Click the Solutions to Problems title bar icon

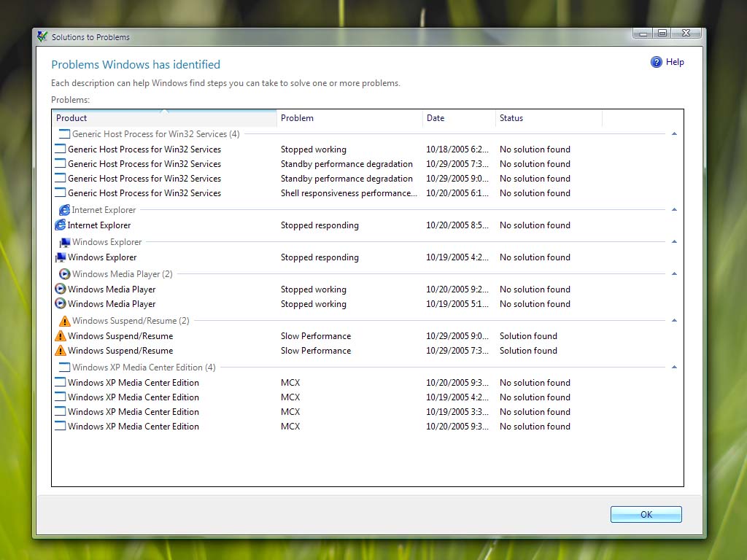42,36
